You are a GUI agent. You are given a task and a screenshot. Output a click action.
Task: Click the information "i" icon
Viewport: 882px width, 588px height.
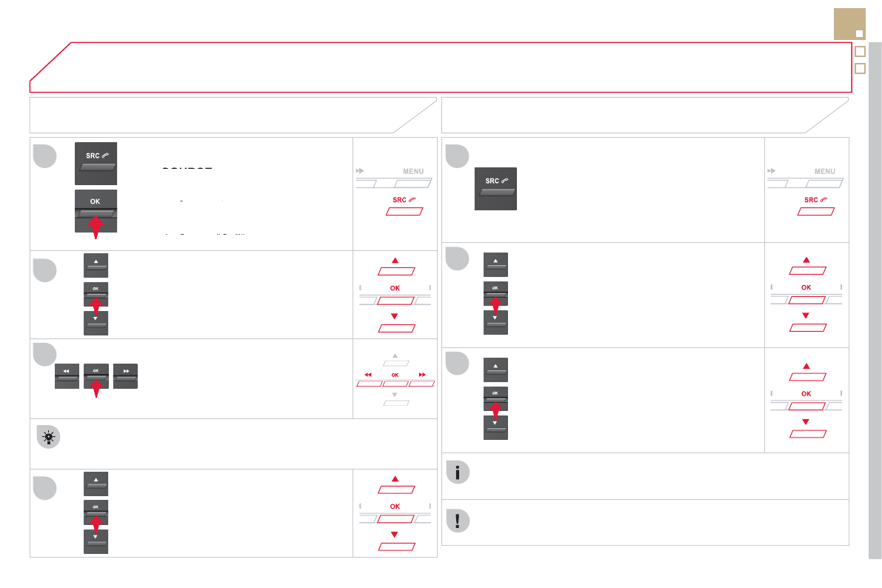pos(458,473)
